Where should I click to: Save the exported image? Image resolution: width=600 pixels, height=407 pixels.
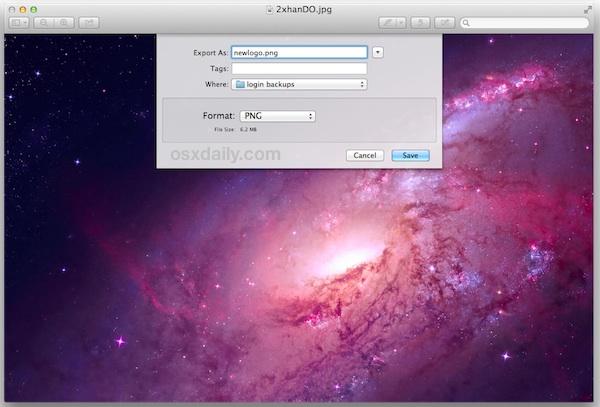click(x=410, y=155)
